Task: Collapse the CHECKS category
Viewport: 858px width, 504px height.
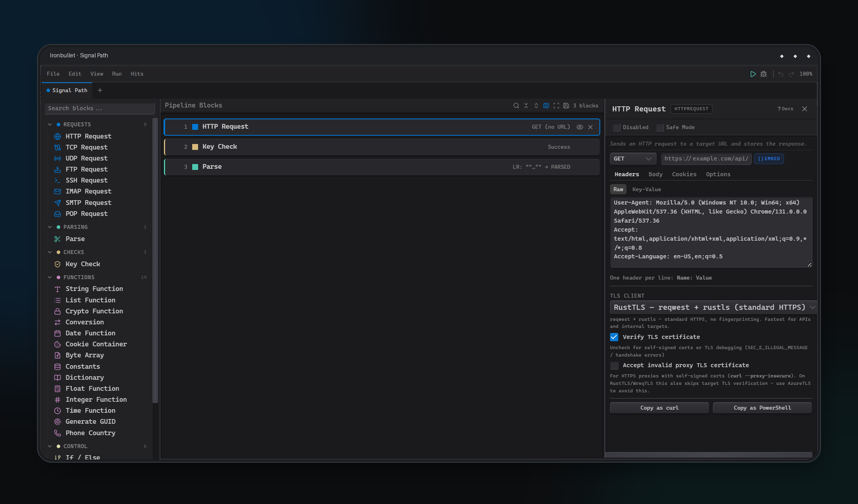Action: (x=50, y=253)
